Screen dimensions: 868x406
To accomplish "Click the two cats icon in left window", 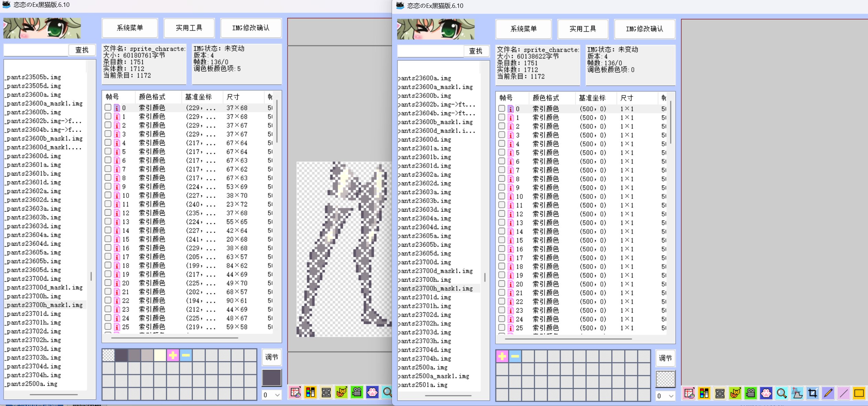I will 341,392.
